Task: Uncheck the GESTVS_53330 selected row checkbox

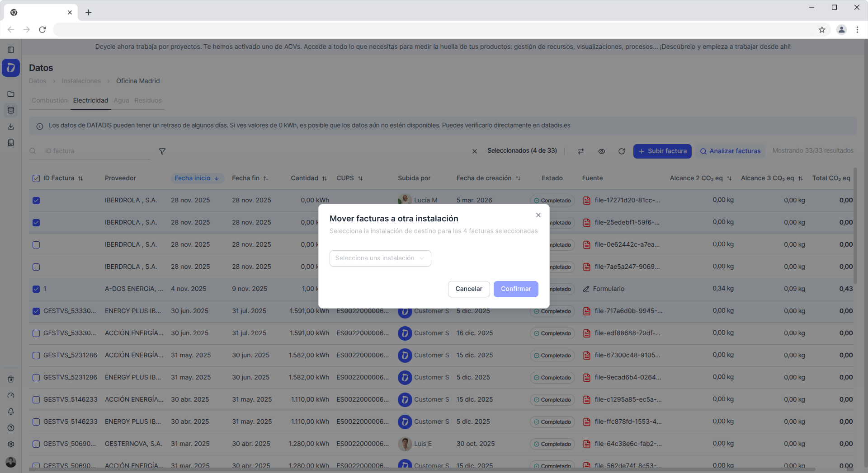Action: click(36, 311)
